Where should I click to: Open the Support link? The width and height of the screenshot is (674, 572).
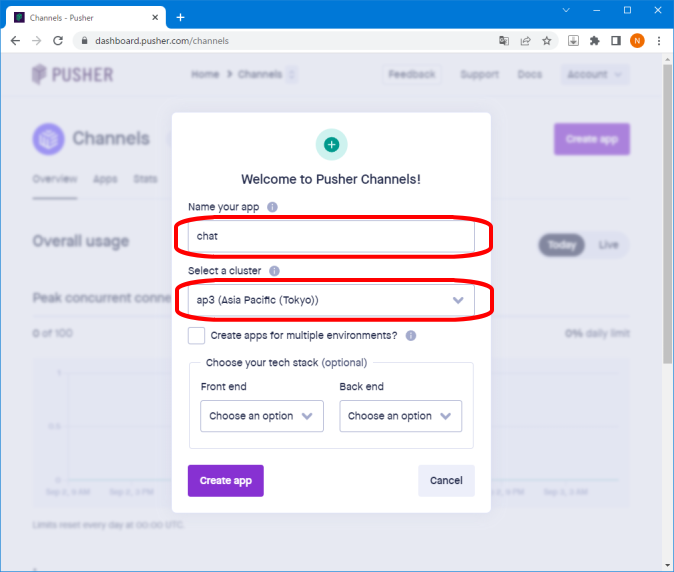click(479, 74)
